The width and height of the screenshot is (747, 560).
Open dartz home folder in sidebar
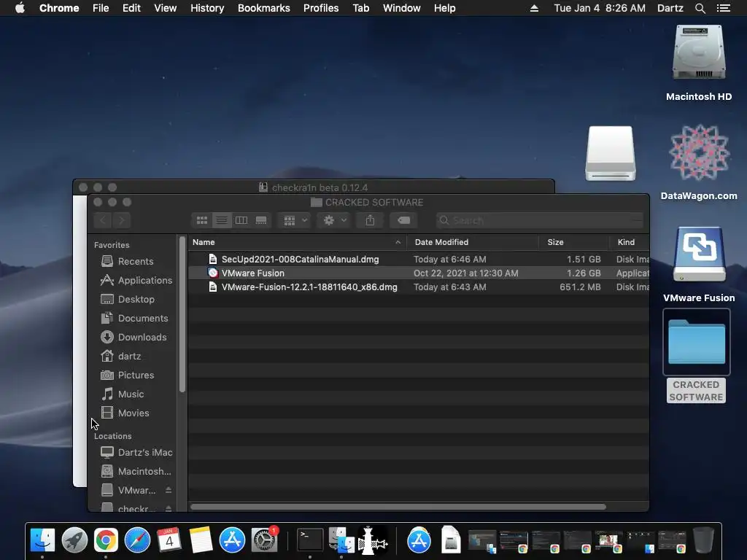121,356
